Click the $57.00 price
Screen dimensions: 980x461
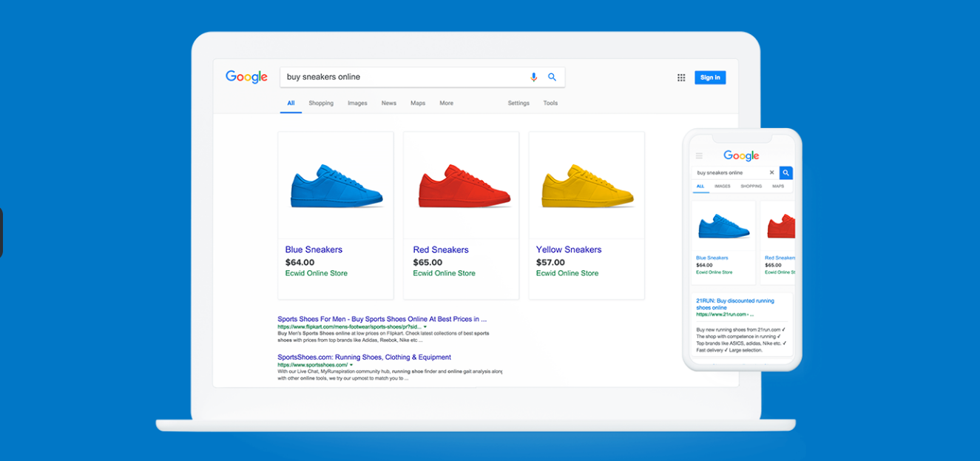pyautogui.click(x=550, y=262)
